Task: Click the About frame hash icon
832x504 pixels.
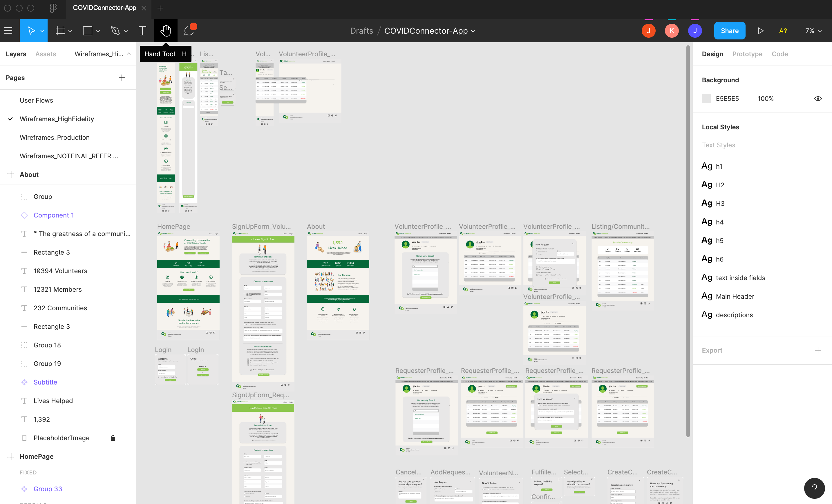Action: 10,175
